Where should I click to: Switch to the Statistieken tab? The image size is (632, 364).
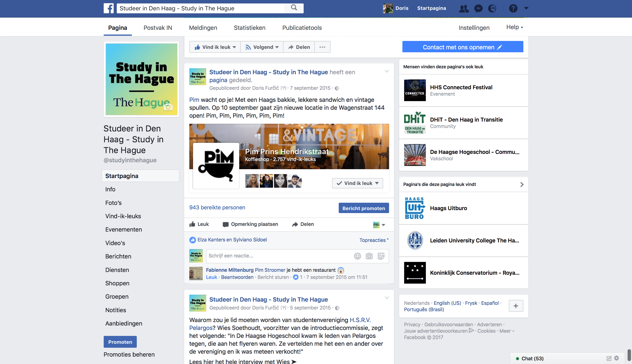pyautogui.click(x=249, y=28)
